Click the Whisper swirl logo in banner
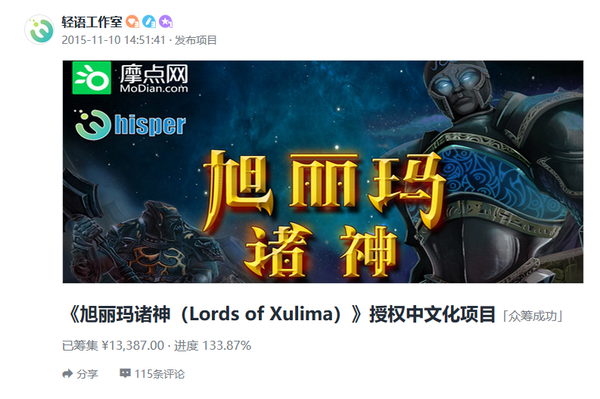Viewport: 600px width, 399px height. (x=93, y=124)
